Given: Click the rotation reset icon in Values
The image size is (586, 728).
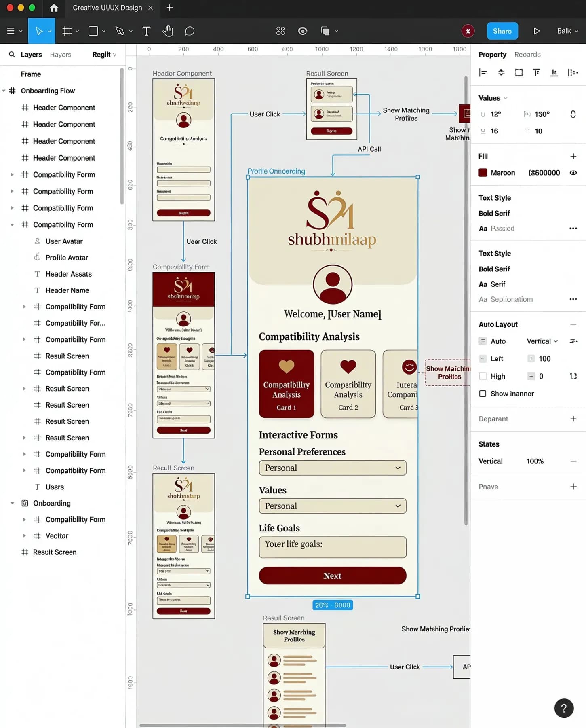Looking at the screenshot, I should 573,114.
